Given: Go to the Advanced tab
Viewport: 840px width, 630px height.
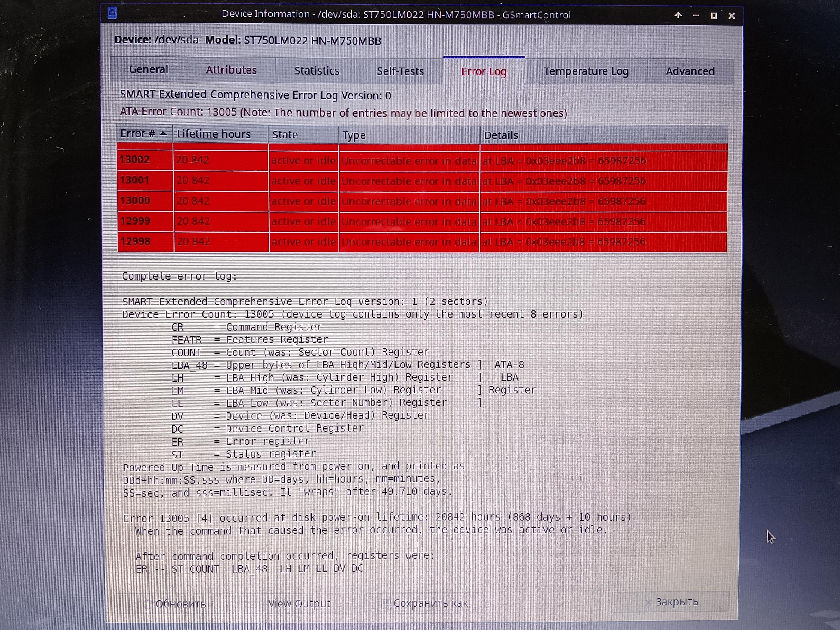Looking at the screenshot, I should click(690, 71).
